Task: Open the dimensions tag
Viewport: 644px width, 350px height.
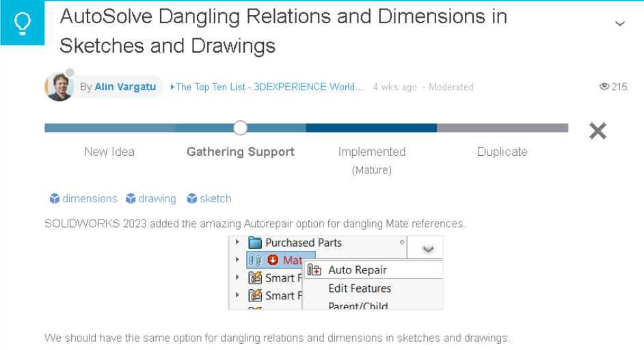Action: click(90, 199)
